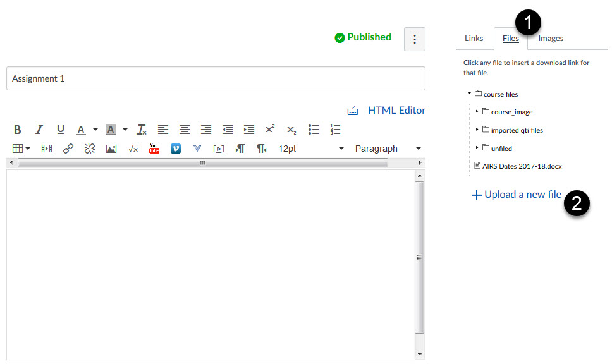Toggle bold formatting
612x364 pixels.
(x=17, y=130)
